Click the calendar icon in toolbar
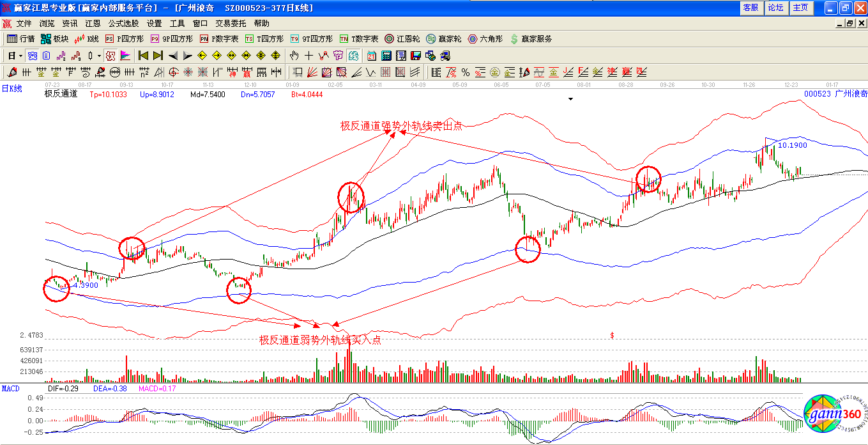Image resolution: width=868 pixels, height=445 pixels. (370, 56)
